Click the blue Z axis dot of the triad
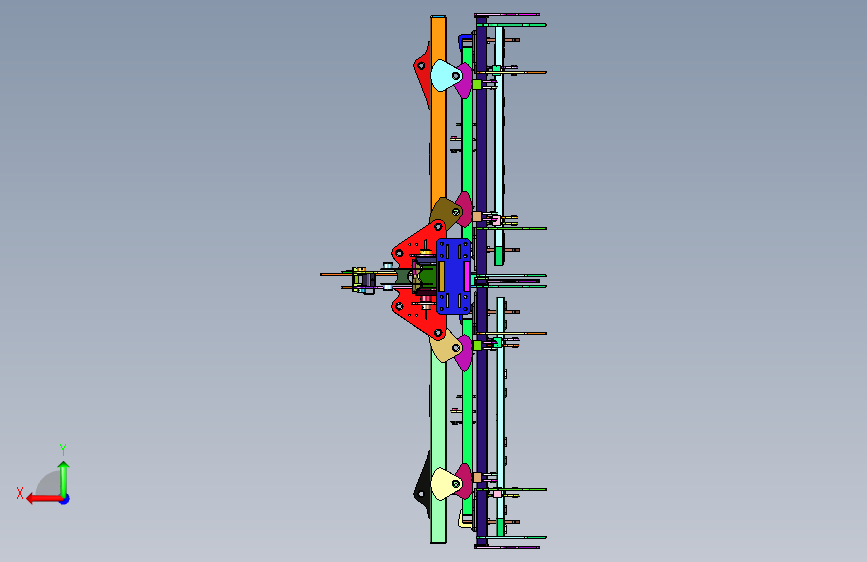Screen dimensions: 867x562 65,500
